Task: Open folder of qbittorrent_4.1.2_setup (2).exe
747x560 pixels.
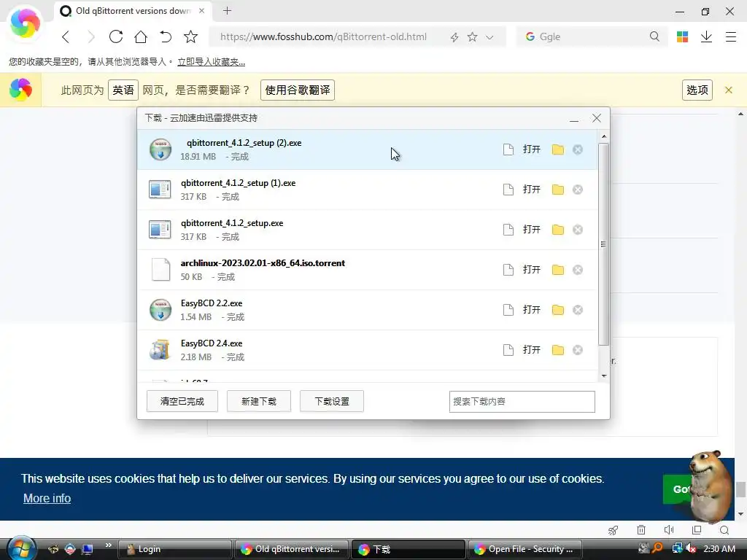Action: tap(558, 149)
